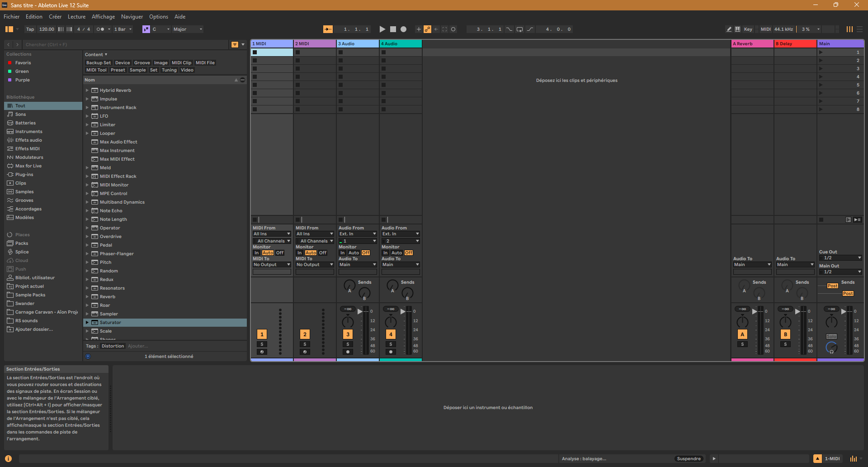Select the Effets audio browser category
The width and height of the screenshot is (868, 467).
43,140
